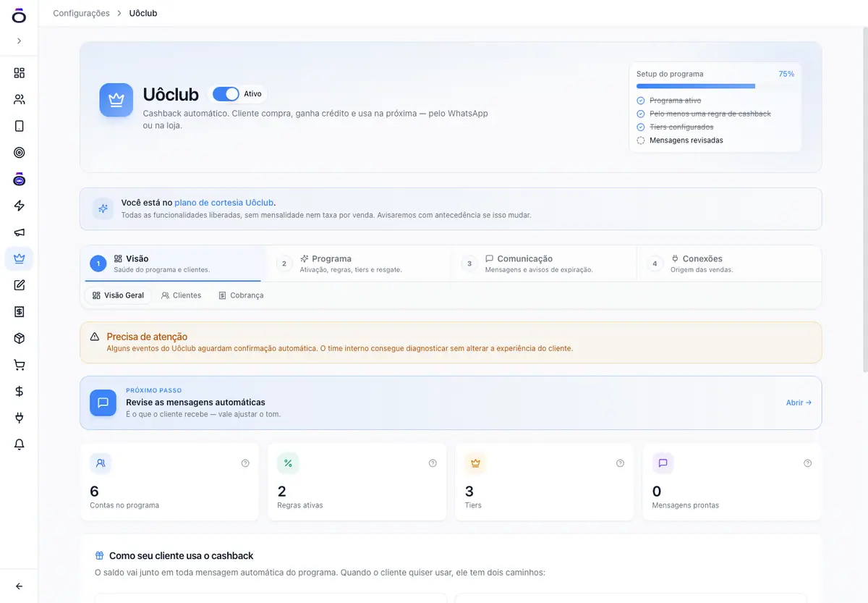Open the plano de cortesia Uôclub link
Screen dimensions: 868x603
click(x=224, y=203)
